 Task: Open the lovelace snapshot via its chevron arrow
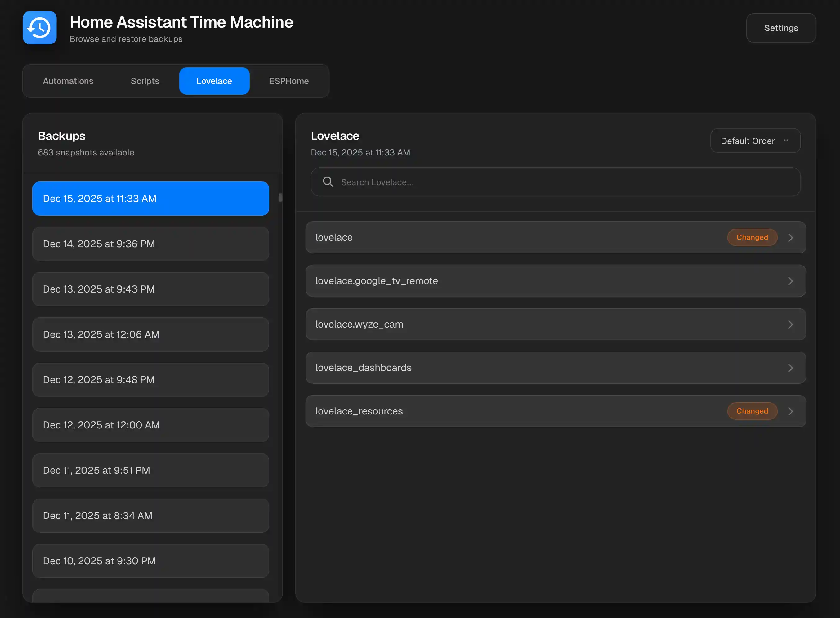(x=791, y=237)
